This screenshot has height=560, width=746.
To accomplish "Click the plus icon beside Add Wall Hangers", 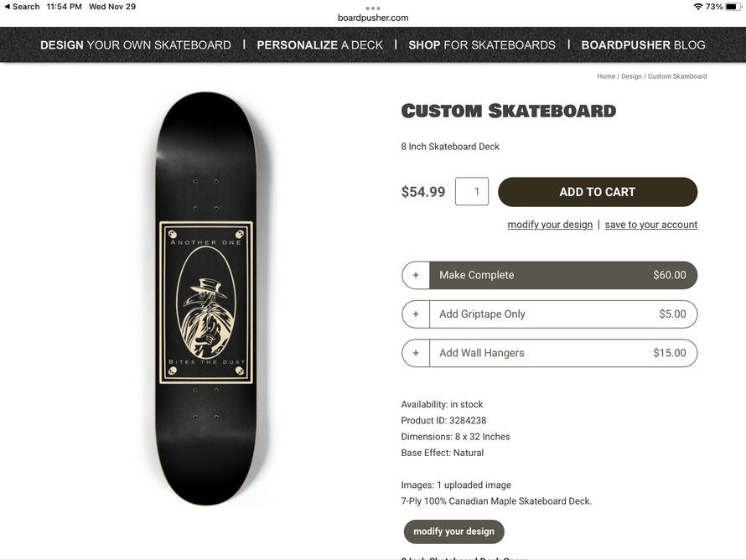I will (x=416, y=353).
